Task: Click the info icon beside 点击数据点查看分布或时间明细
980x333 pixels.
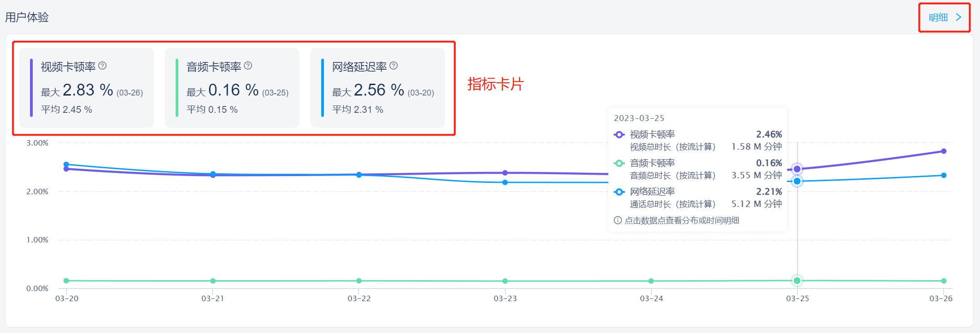Action: click(x=617, y=221)
